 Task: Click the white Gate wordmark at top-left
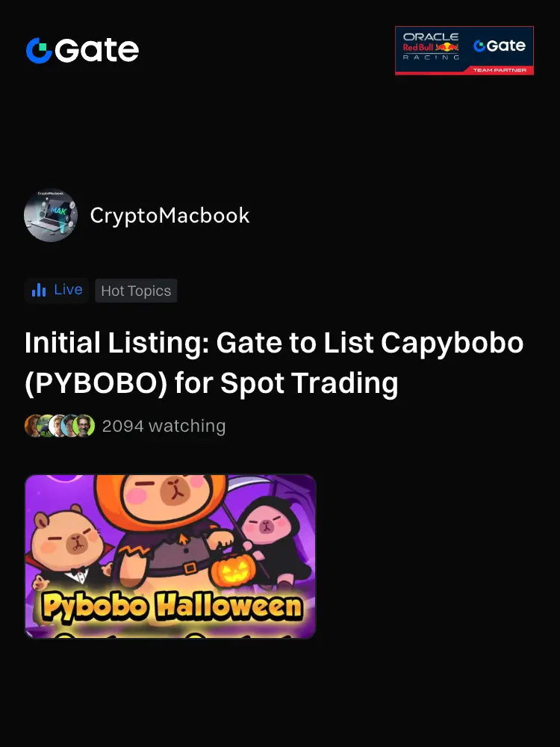(x=96, y=51)
